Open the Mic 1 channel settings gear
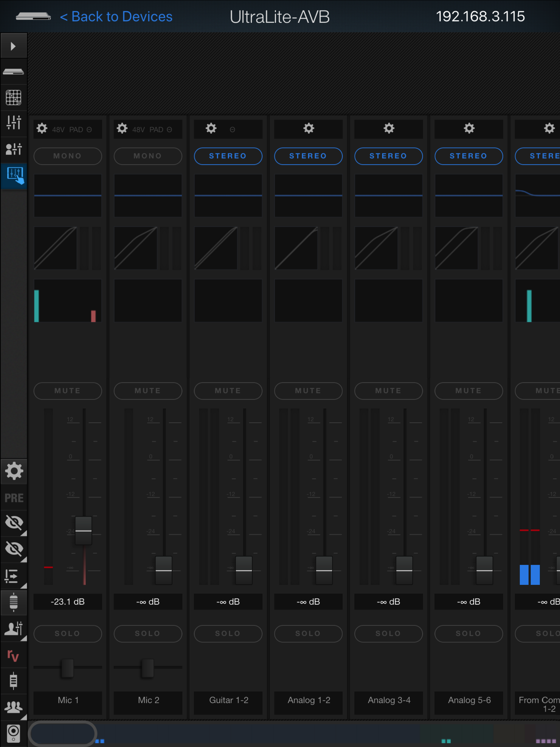The height and width of the screenshot is (747, 560). 42,128
